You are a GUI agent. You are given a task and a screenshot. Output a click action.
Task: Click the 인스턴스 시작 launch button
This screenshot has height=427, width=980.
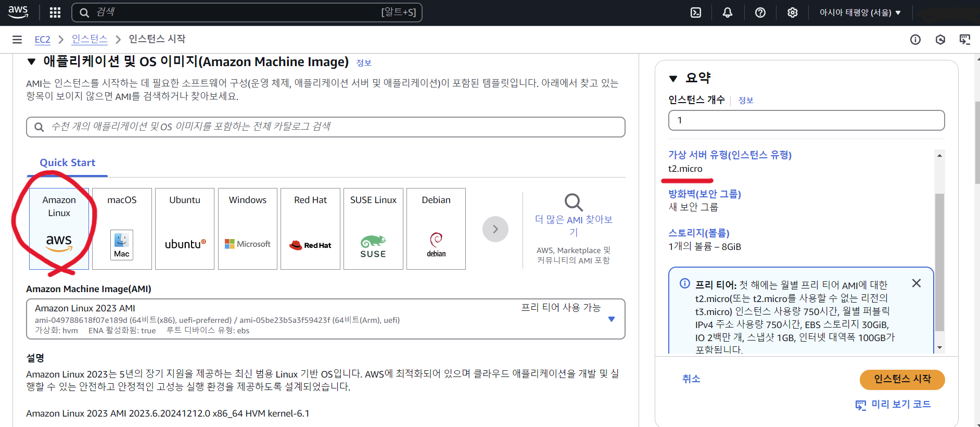[902, 379]
